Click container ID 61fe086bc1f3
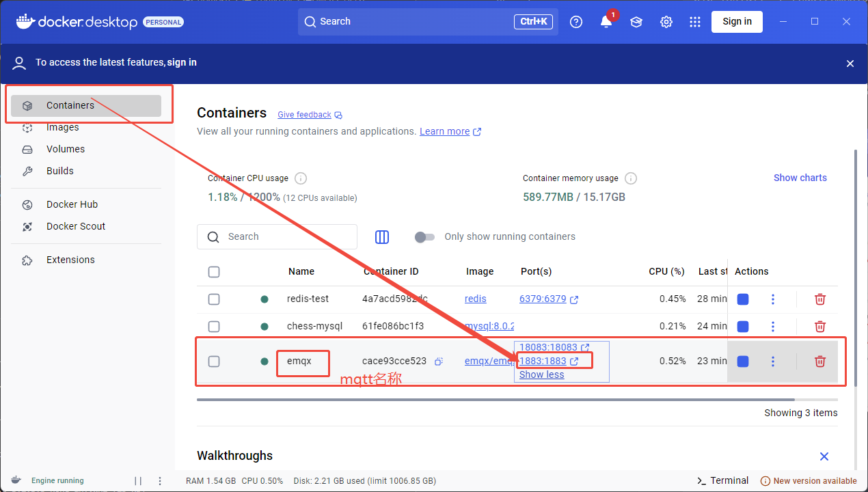 (x=393, y=326)
